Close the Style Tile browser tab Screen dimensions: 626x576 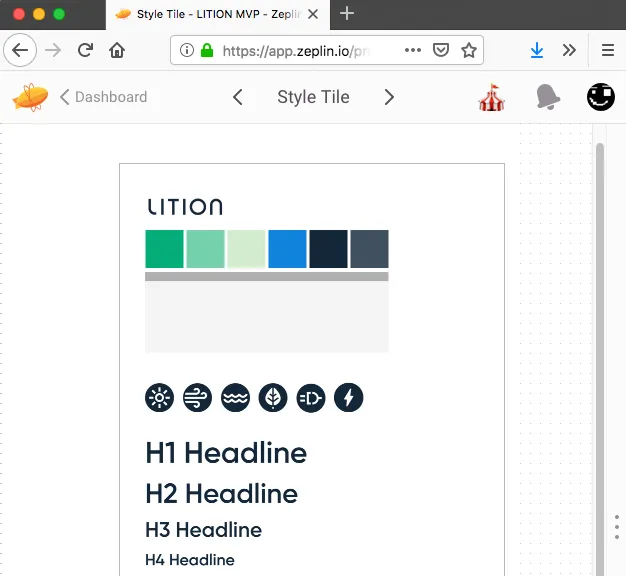click(x=313, y=14)
